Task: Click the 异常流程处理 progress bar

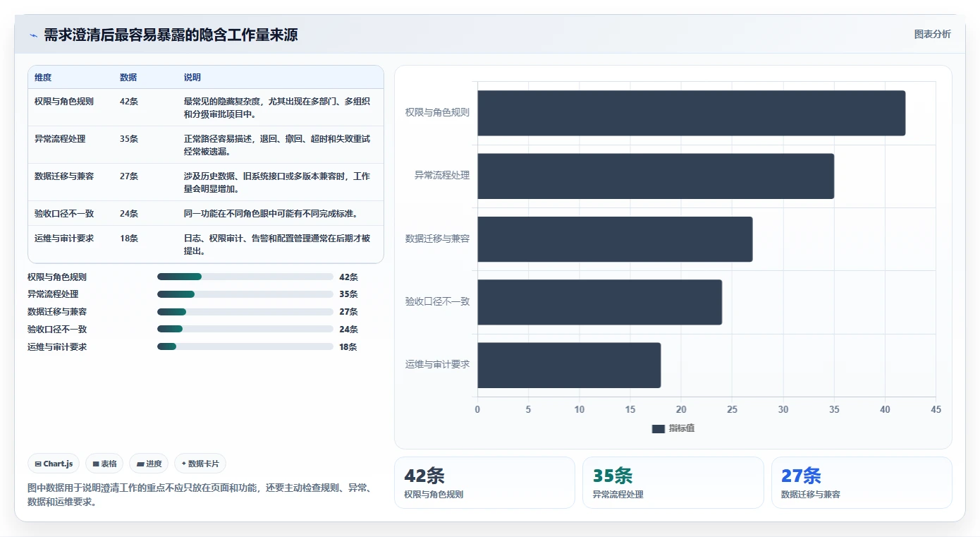Action: [x=245, y=294]
